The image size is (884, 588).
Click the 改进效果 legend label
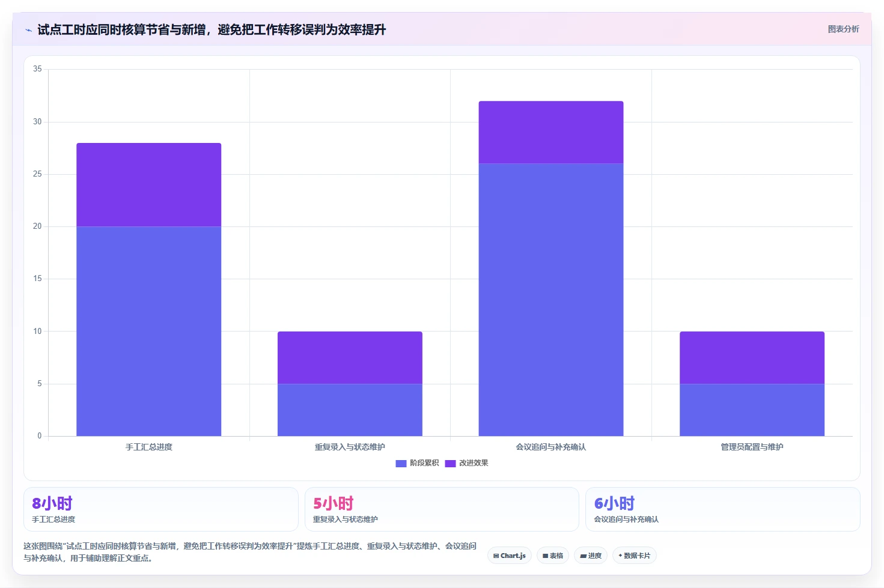point(474,463)
